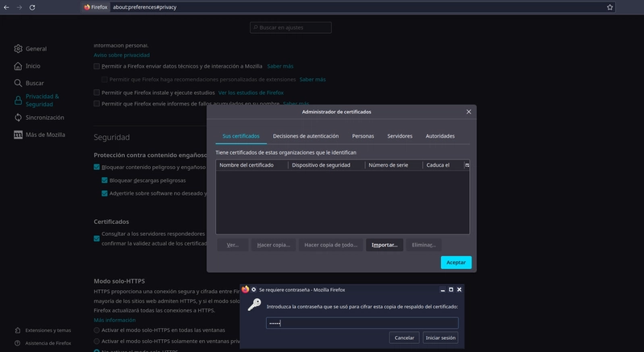
Task: Click the Ver... button
Action: (233, 245)
